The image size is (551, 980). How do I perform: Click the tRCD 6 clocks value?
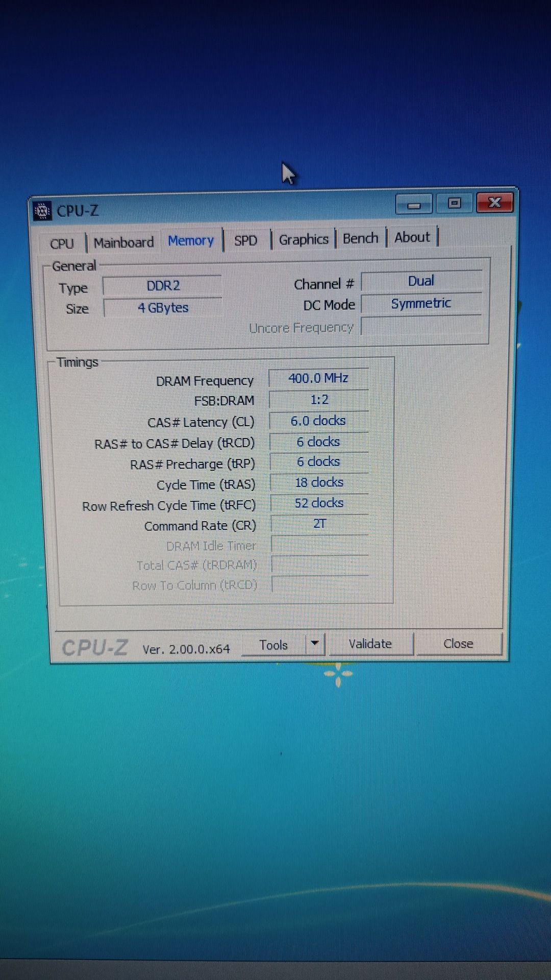point(318,442)
